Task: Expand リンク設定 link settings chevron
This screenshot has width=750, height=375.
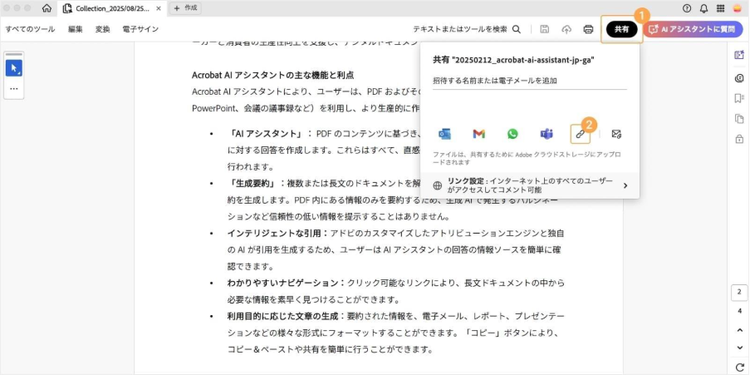Action: [626, 186]
